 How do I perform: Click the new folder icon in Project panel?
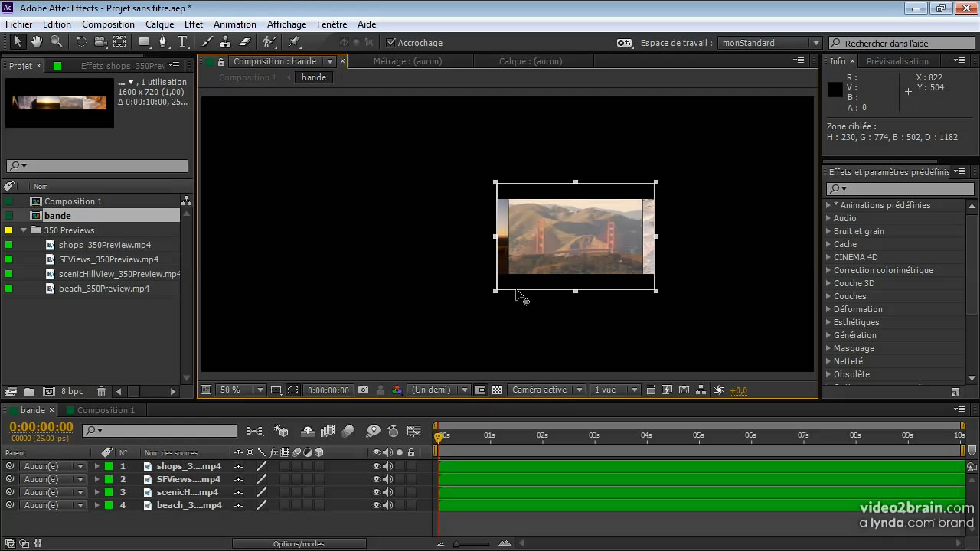coord(28,391)
